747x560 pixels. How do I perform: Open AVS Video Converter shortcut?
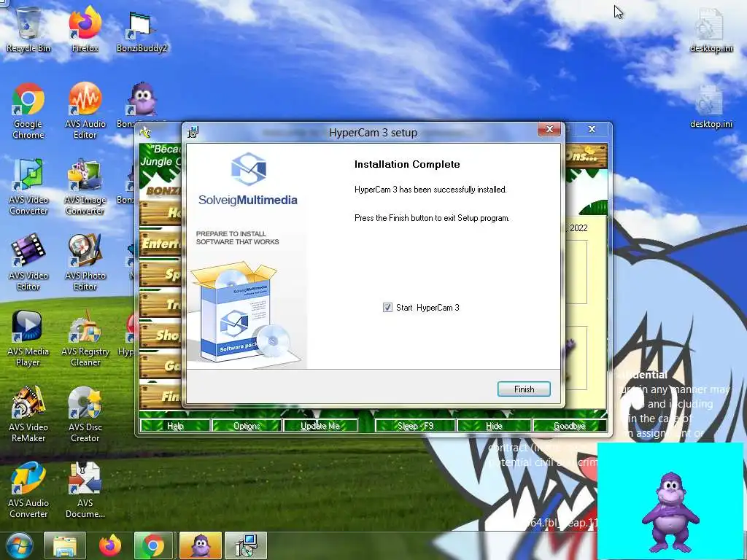pos(28,186)
